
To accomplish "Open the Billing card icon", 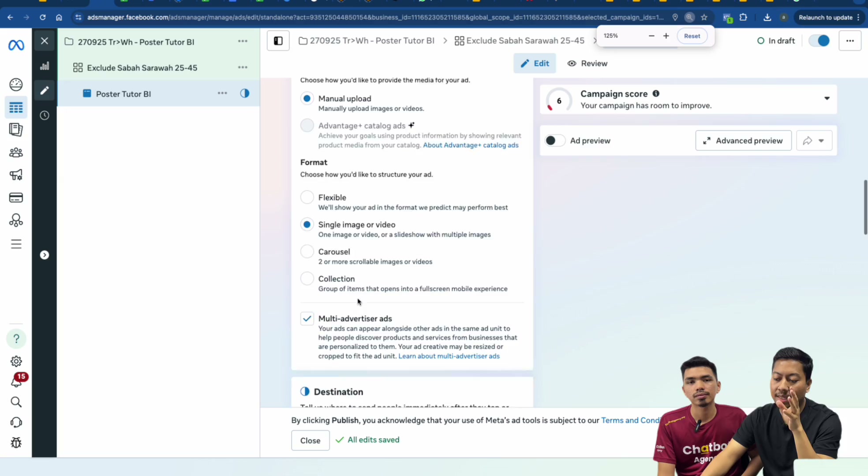I will pyautogui.click(x=16, y=197).
